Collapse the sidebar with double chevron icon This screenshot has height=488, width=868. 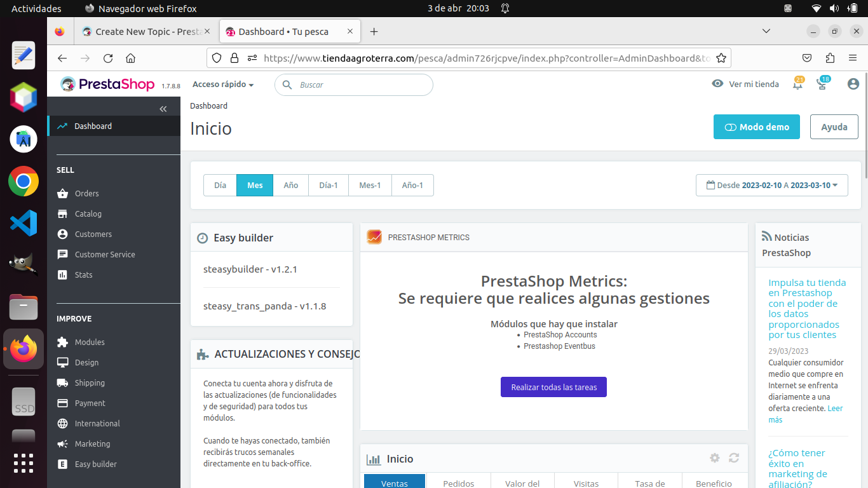(x=163, y=109)
